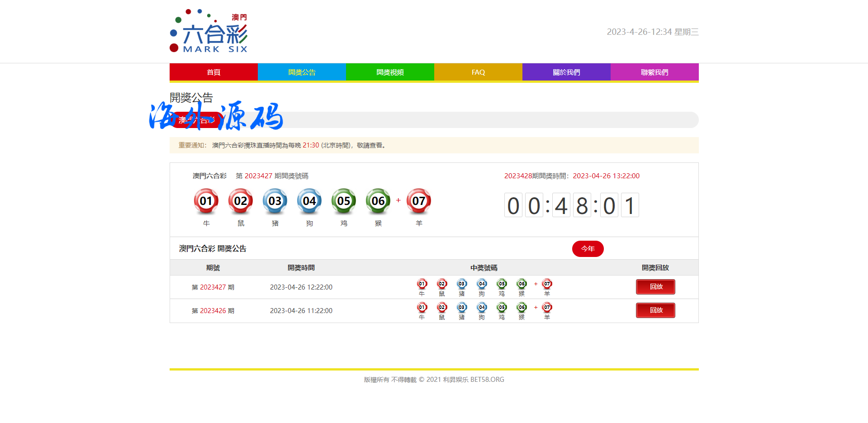Image resolution: width=868 pixels, height=423 pixels.
Task: Click the large green 06 ball
Action: pyautogui.click(x=378, y=201)
